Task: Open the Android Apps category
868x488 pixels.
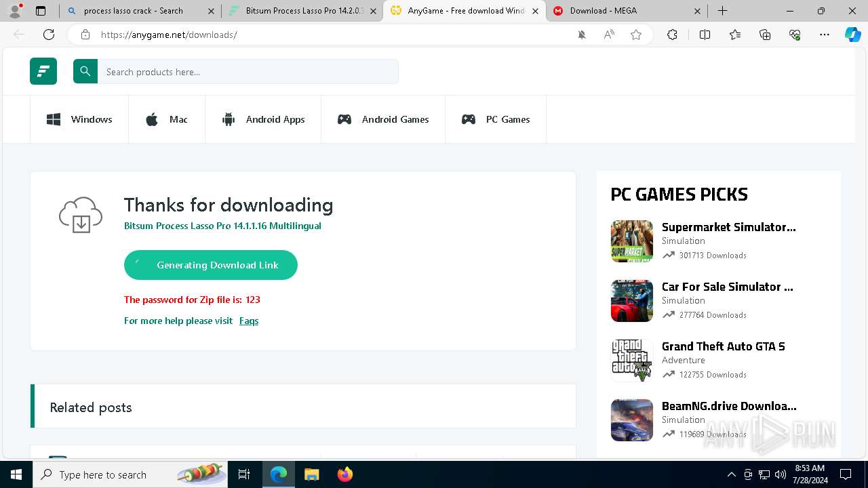Action: tap(263, 119)
